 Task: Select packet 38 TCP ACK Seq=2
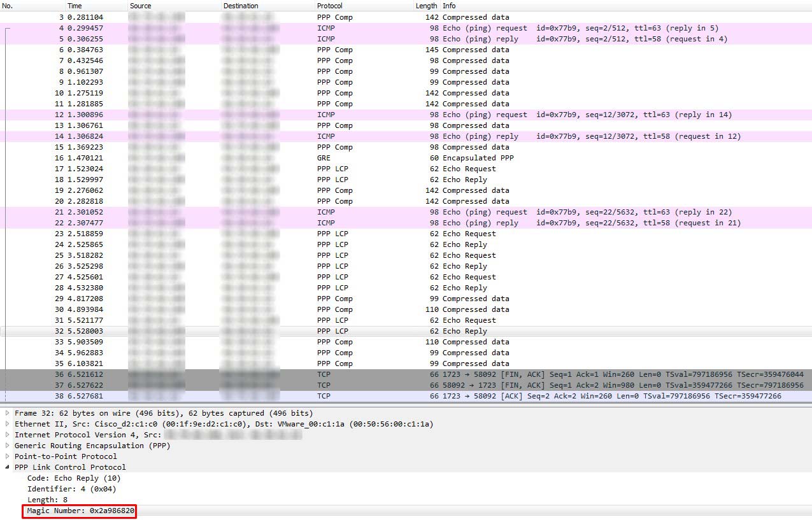point(406,396)
